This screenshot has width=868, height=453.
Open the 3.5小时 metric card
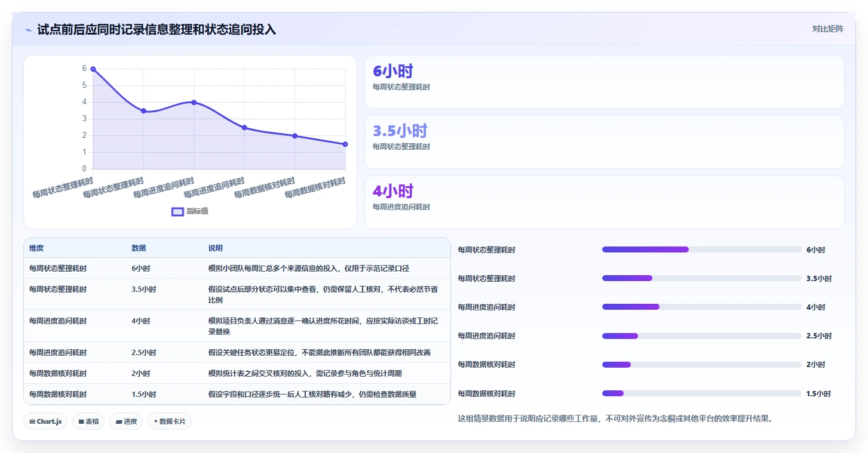coord(604,141)
